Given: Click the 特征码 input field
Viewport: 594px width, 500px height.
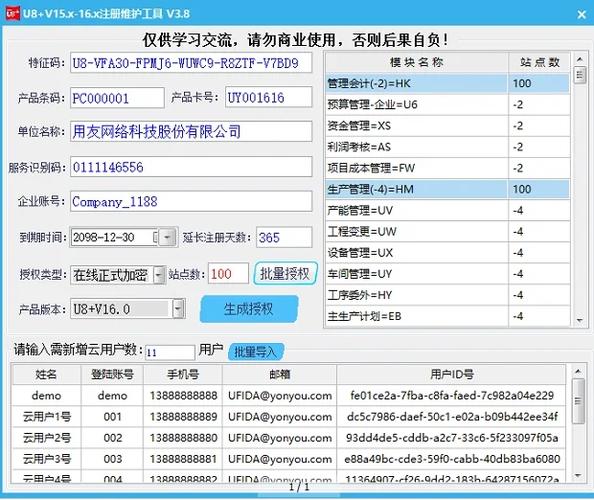Looking at the screenshot, I should pos(191,63).
